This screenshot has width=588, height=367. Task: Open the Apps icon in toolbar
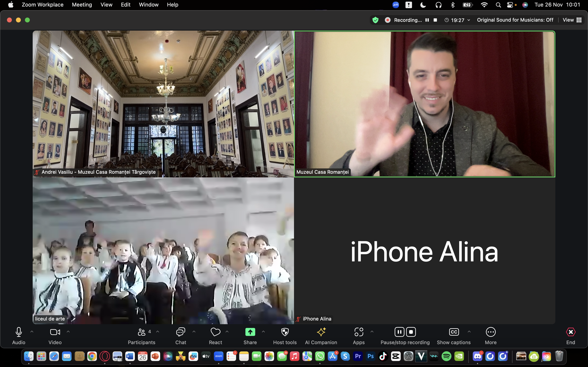point(359,336)
